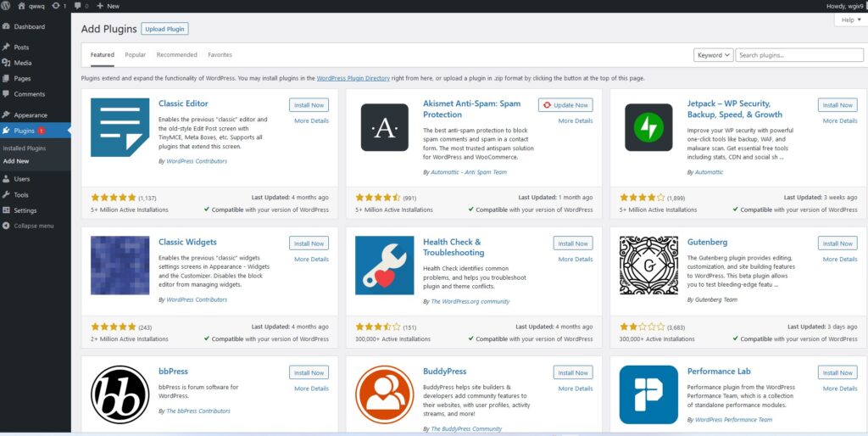
Task: Click the Akismet Anti-Spam plugin icon
Action: pyautogui.click(x=384, y=127)
